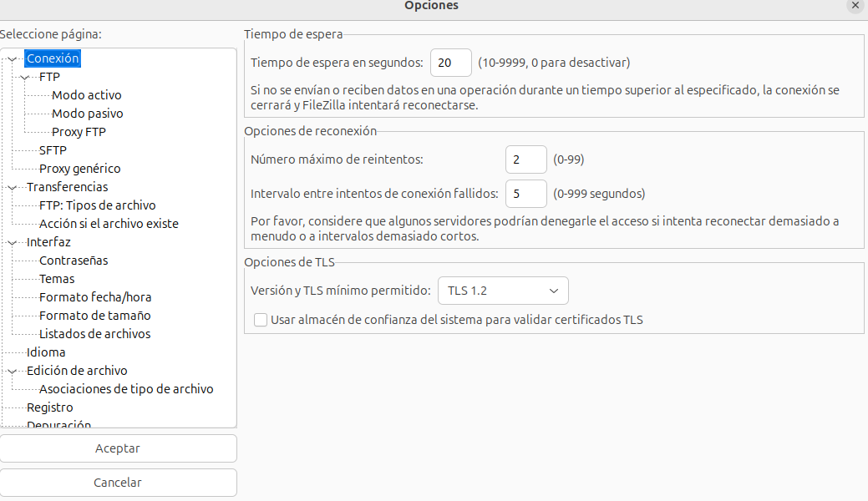
Task: Collapse the Interfaz tree node
Action: pyautogui.click(x=13, y=242)
